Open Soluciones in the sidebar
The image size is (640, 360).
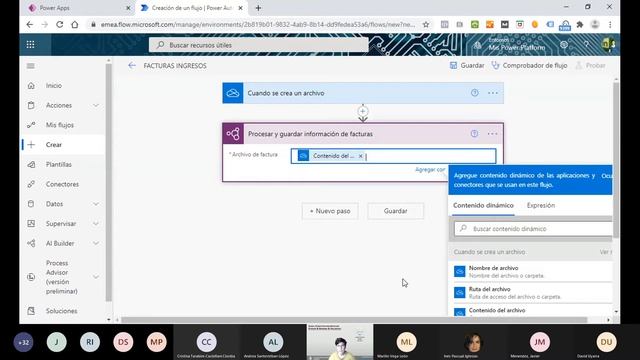pos(61,311)
